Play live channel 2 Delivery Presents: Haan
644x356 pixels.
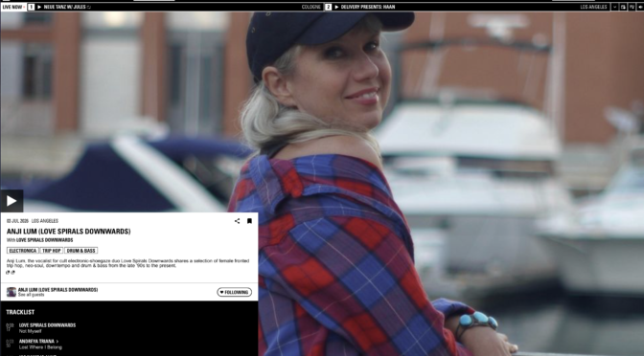pyautogui.click(x=336, y=7)
